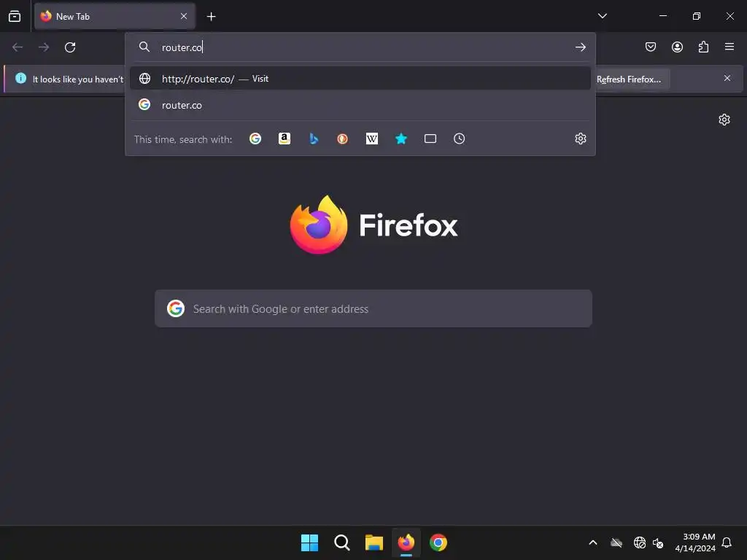Image resolution: width=747 pixels, height=560 pixels.
Task: Personalize new tab with gear icon
Action: [724, 120]
